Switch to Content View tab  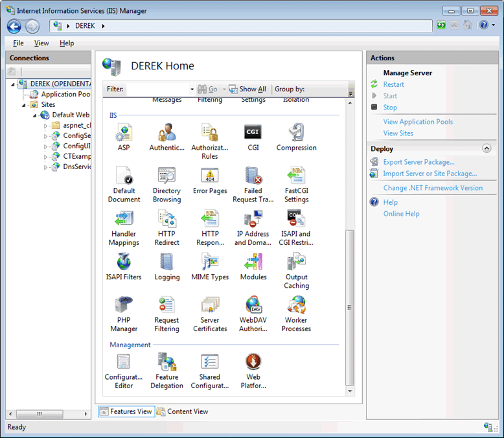pos(183,411)
